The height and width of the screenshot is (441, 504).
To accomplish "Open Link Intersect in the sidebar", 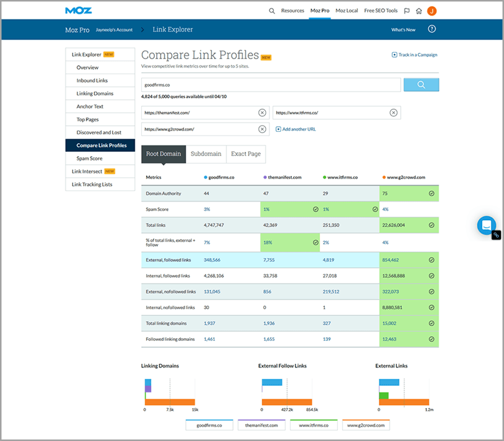I will (100, 171).
